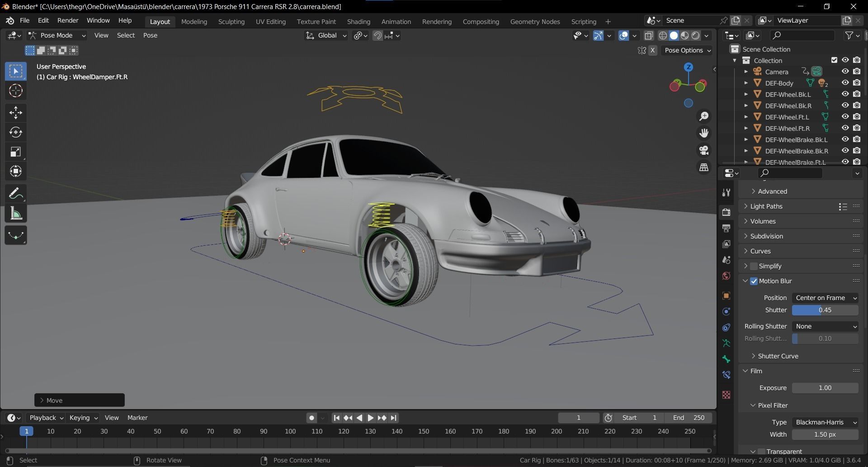Open the Render menu
868x467 pixels.
(68, 20)
